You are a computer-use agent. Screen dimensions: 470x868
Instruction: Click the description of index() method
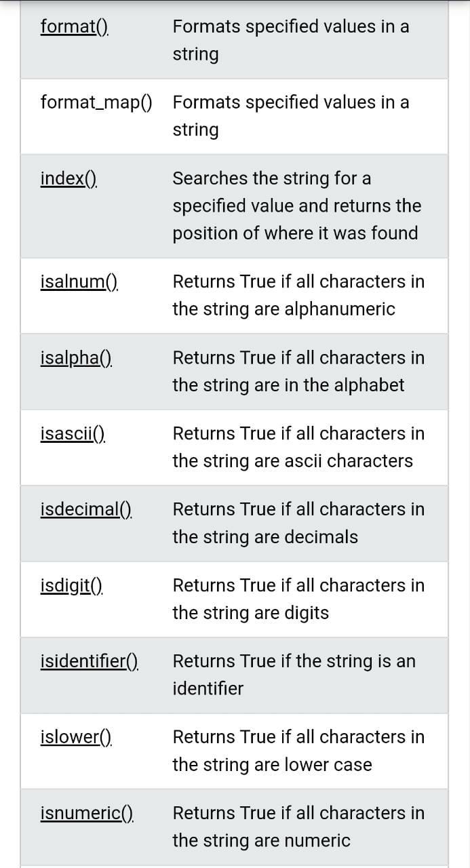296,205
